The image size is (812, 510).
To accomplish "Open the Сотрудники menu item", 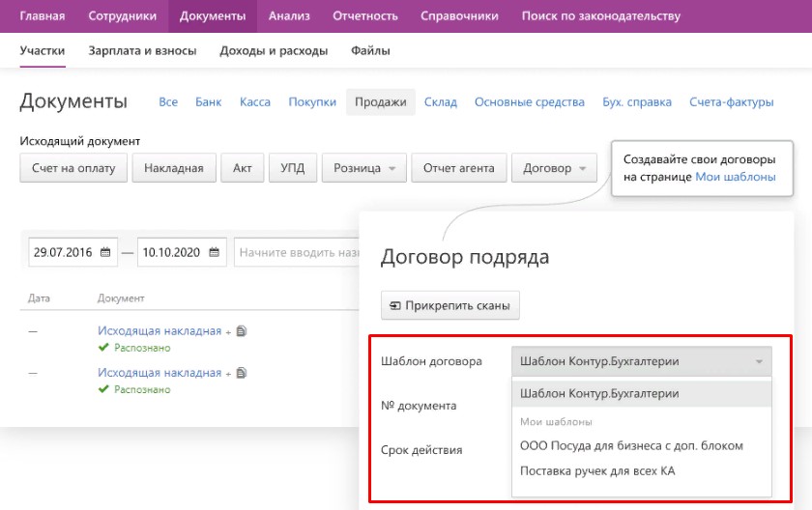I will click(122, 16).
